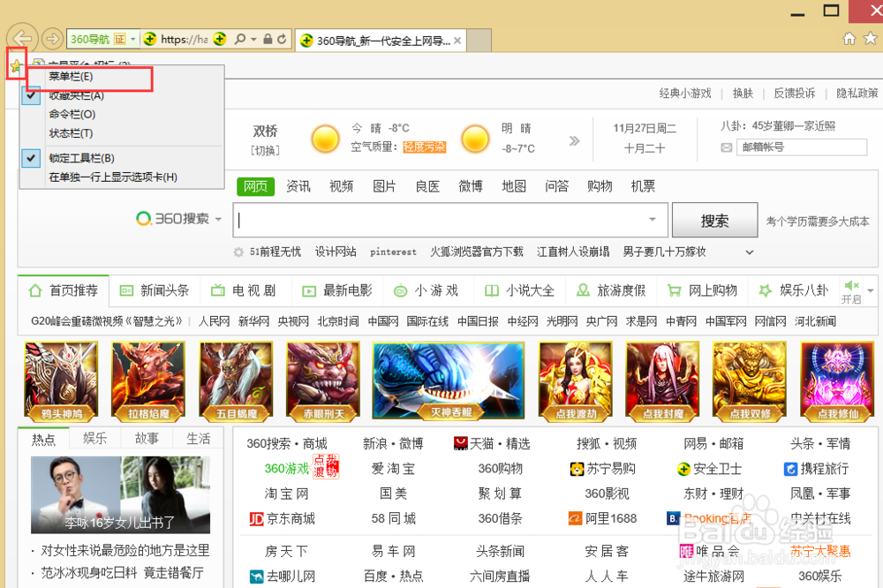Click the 搜索 button
Viewport: 883px width, 588px height.
point(714,220)
